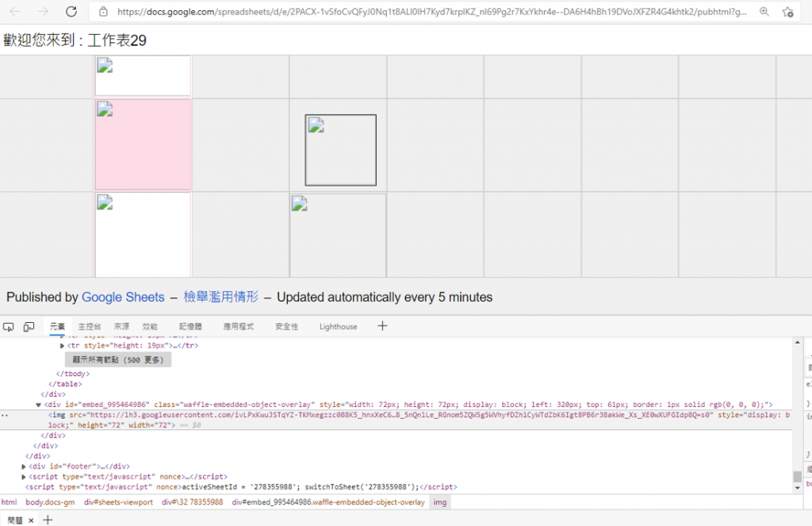Click broken image in bottom-left white cell

pyautogui.click(x=105, y=202)
